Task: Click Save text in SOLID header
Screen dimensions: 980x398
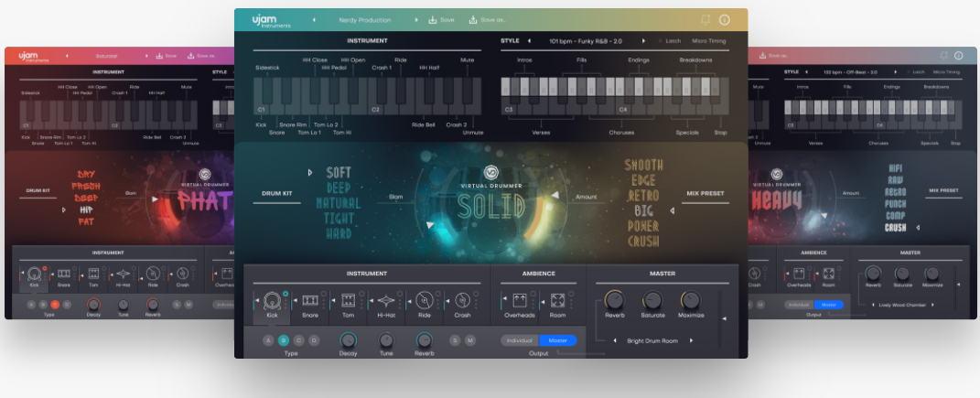Action: [x=447, y=20]
